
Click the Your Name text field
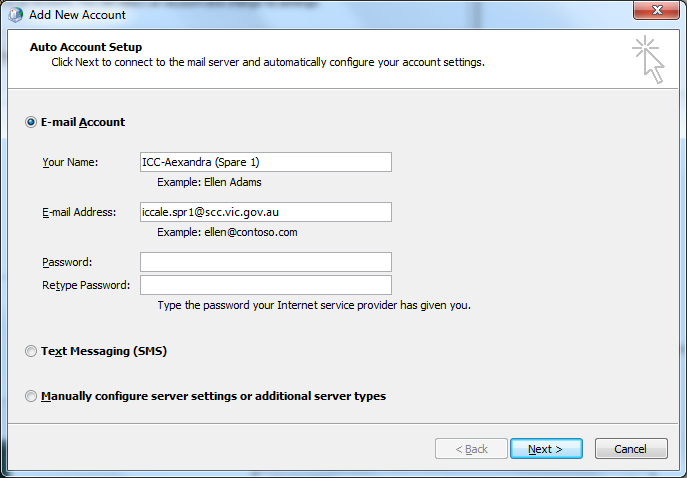click(265, 162)
